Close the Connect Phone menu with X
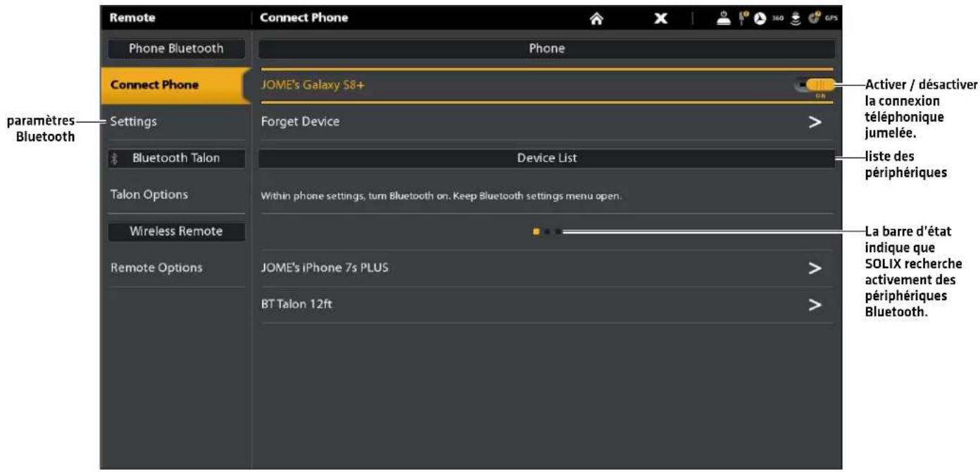Screen dimensions: 980x472 660,18
